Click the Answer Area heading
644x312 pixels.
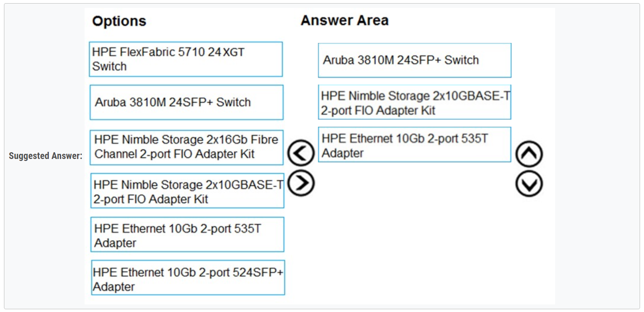344,20
